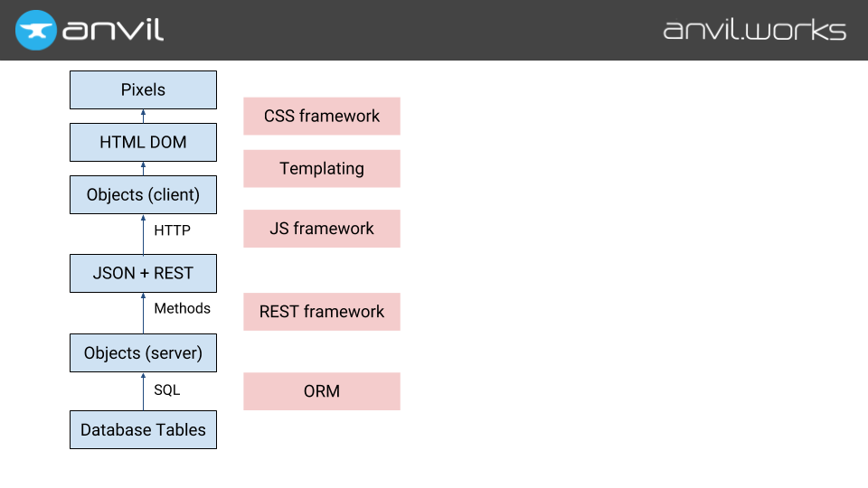Select the Database Tables box
This screenshot has height=488, width=868.
[143, 429]
